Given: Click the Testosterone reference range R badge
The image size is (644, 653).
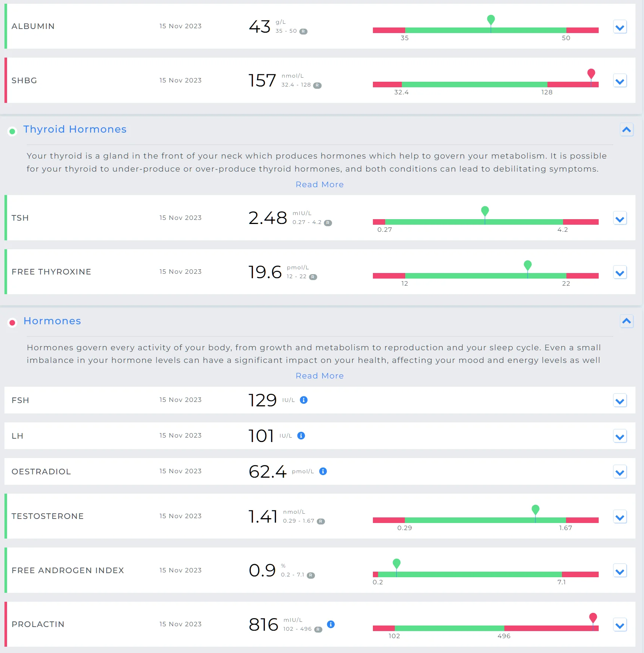Looking at the screenshot, I should point(321,522).
